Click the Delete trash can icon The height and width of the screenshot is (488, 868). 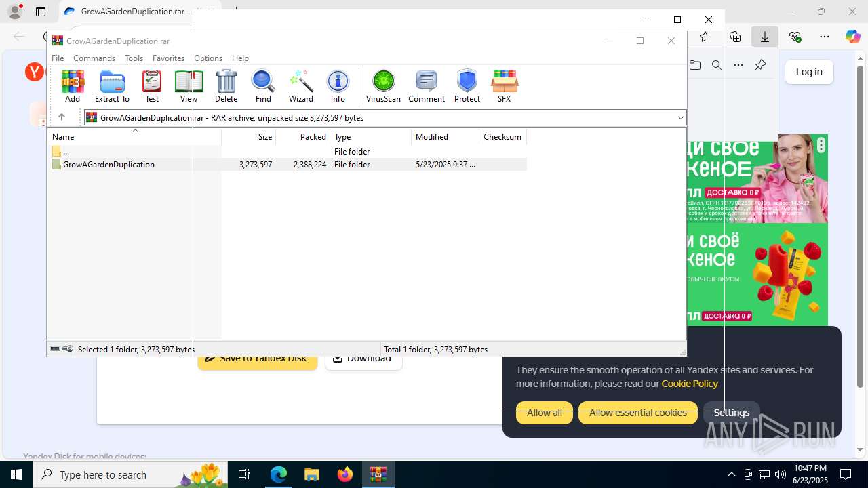click(x=226, y=86)
